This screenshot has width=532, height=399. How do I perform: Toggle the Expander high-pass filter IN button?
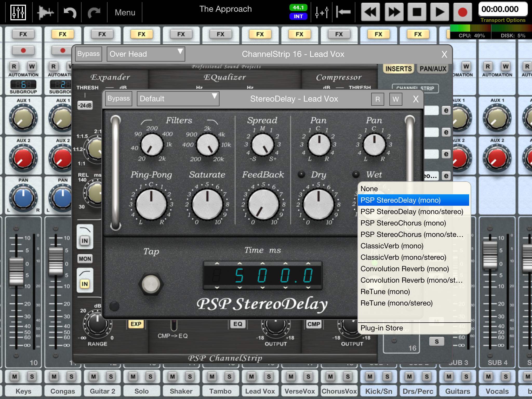point(85,284)
